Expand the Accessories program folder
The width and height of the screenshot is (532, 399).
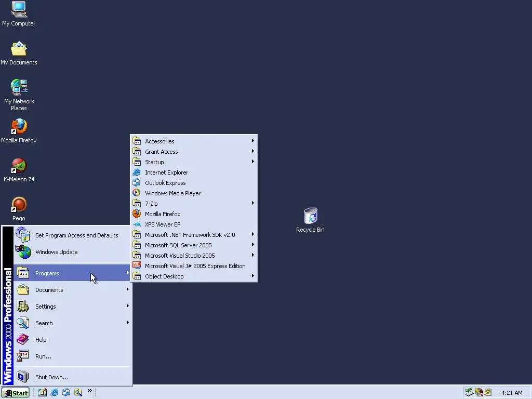click(x=194, y=141)
